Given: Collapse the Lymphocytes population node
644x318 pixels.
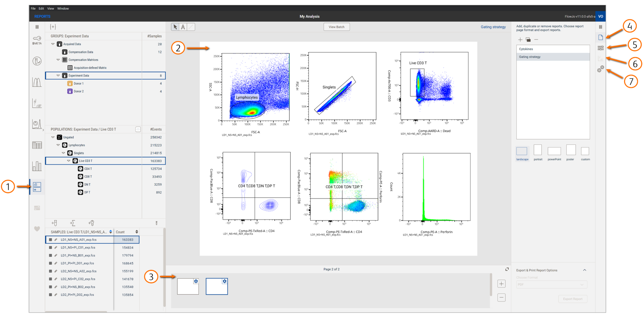Looking at the screenshot, I should (x=58, y=145).
